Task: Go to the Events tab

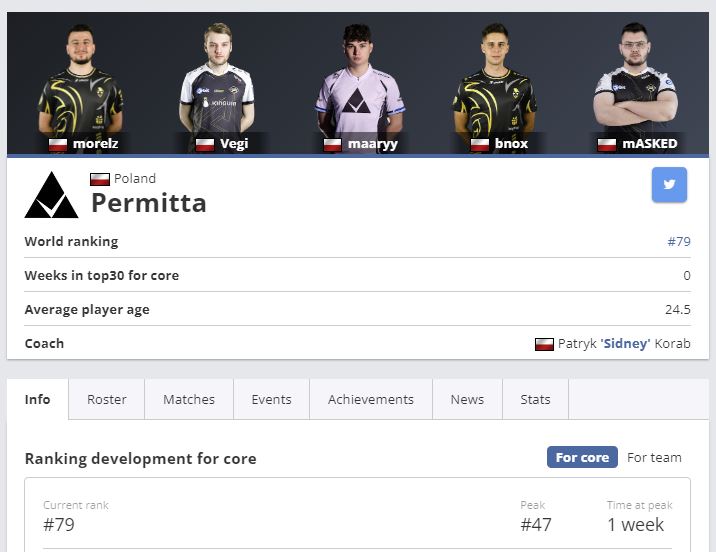Action: point(271,400)
